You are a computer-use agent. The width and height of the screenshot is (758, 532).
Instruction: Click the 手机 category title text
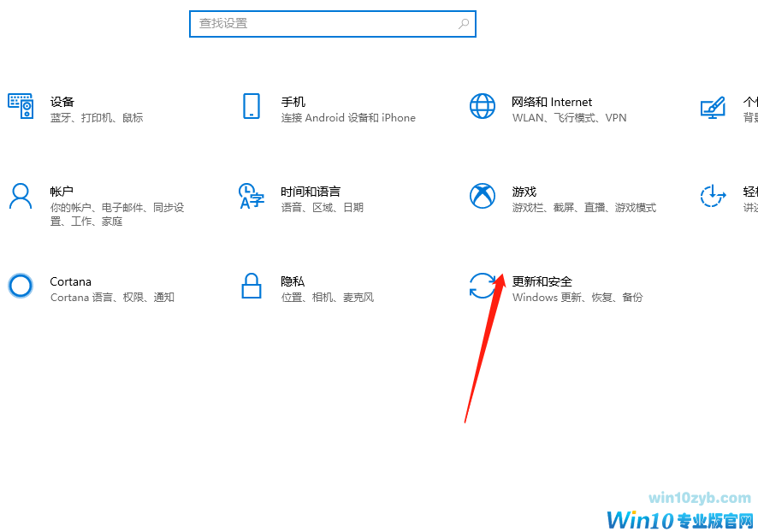coord(293,102)
